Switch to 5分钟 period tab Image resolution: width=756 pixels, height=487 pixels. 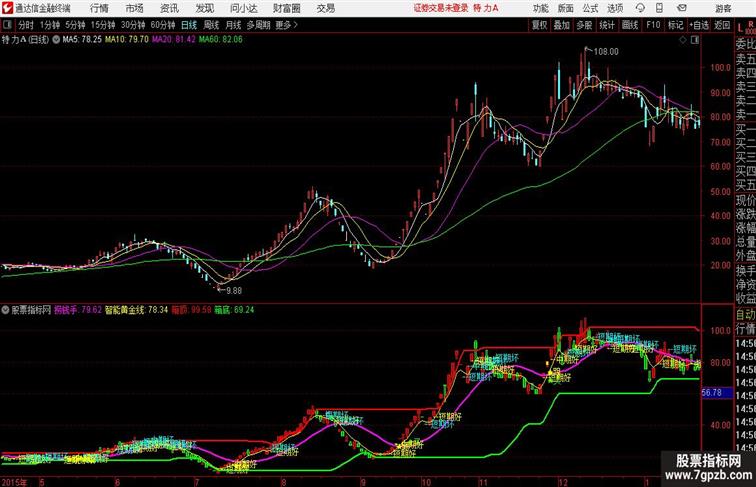click(x=75, y=25)
